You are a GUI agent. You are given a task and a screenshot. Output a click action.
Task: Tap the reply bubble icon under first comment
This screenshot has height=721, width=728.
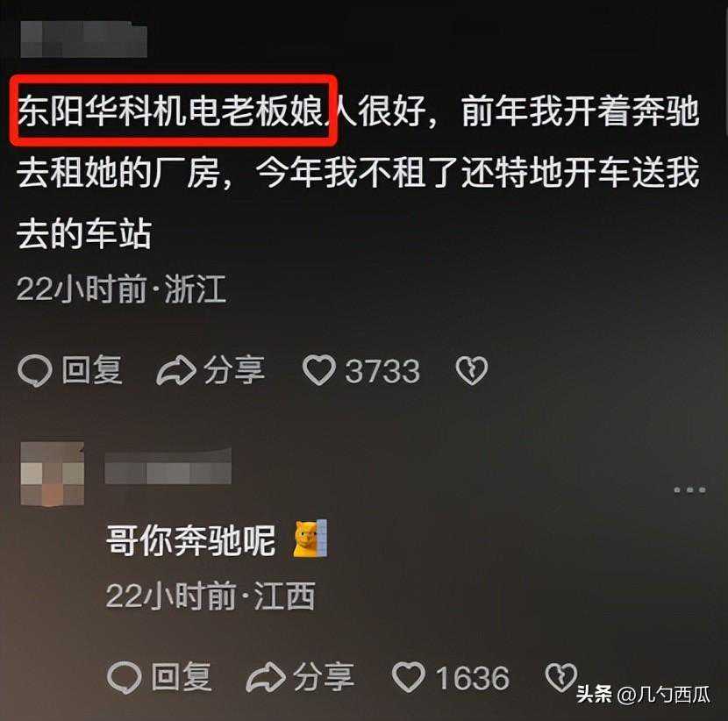(34, 370)
